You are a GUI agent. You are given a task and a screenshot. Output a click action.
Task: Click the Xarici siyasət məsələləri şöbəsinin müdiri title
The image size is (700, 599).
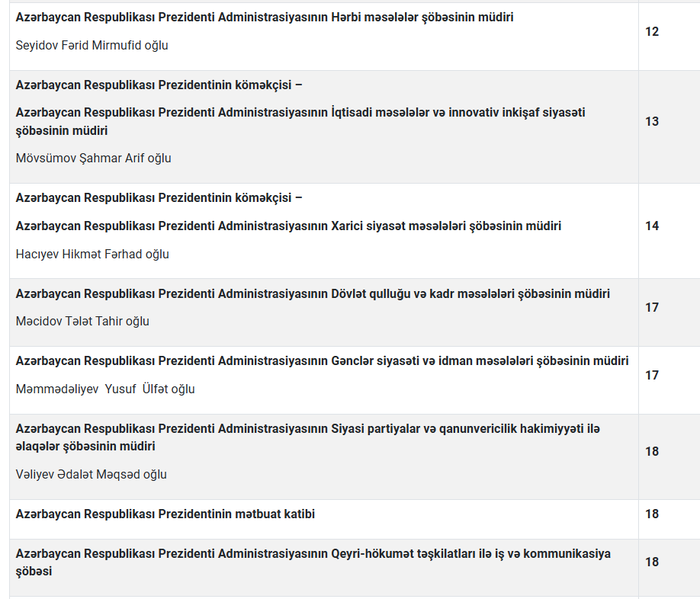[288, 226]
